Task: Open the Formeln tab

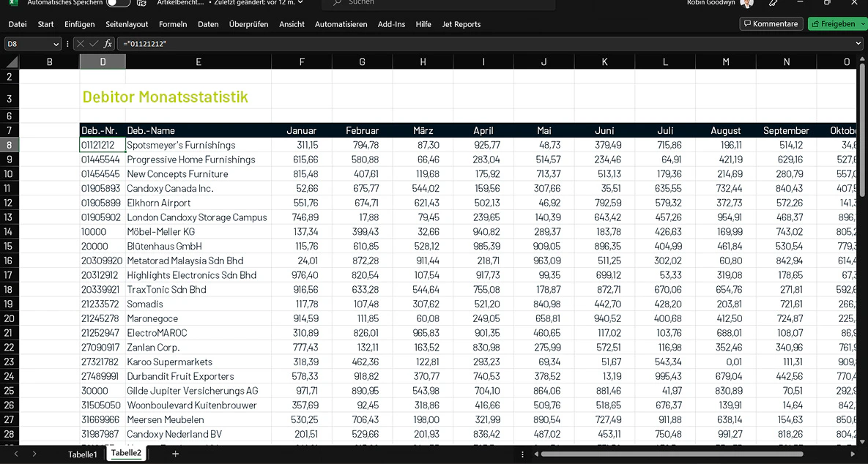Action: point(173,24)
